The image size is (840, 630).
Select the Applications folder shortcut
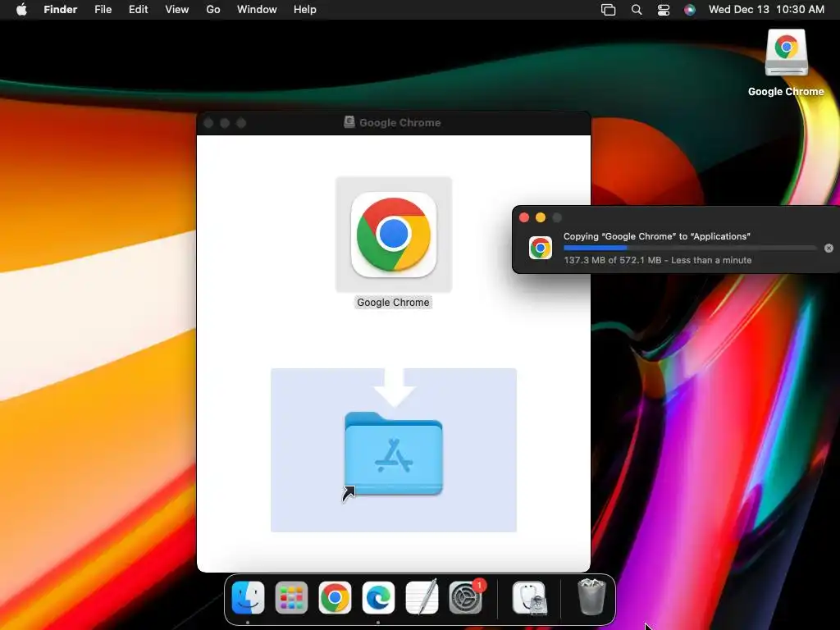[394, 454]
